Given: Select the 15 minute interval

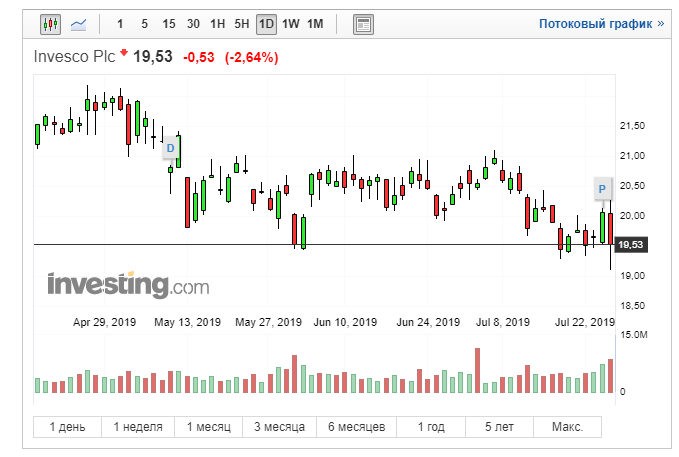Looking at the screenshot, I should (x=168, y=24).
